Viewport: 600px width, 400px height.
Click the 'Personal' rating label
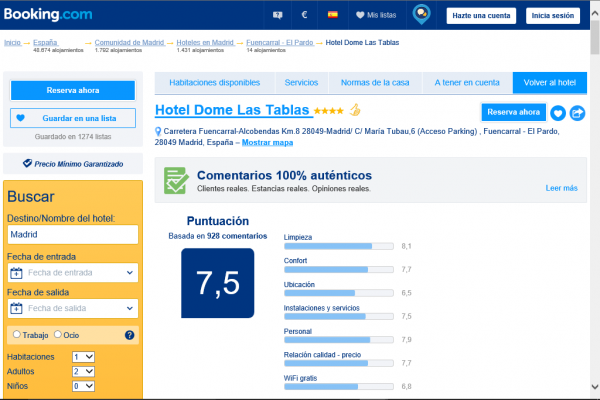coord(298,331)
